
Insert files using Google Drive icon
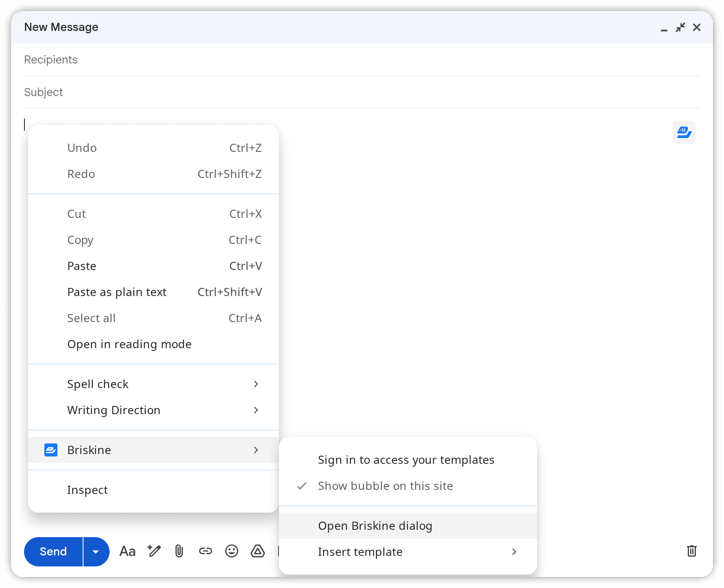[258, 551]
